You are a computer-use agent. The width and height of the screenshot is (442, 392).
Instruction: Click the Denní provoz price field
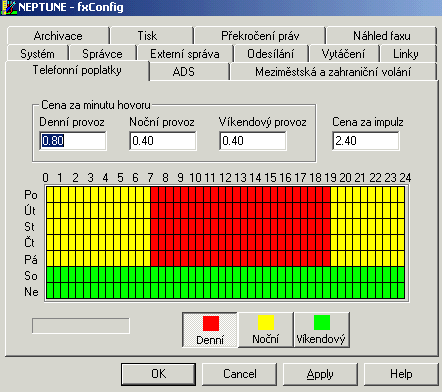(x=73, y=141)
